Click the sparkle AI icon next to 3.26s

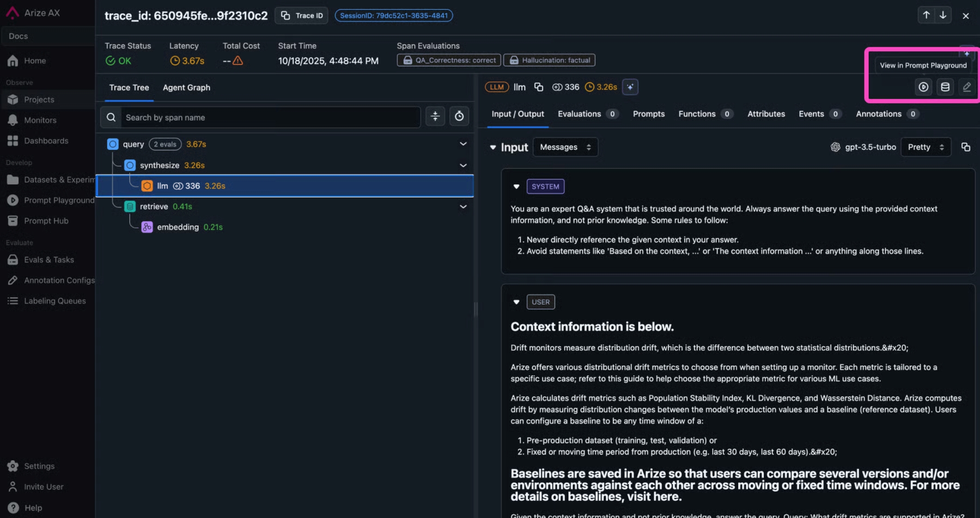(x=630, y=87)
